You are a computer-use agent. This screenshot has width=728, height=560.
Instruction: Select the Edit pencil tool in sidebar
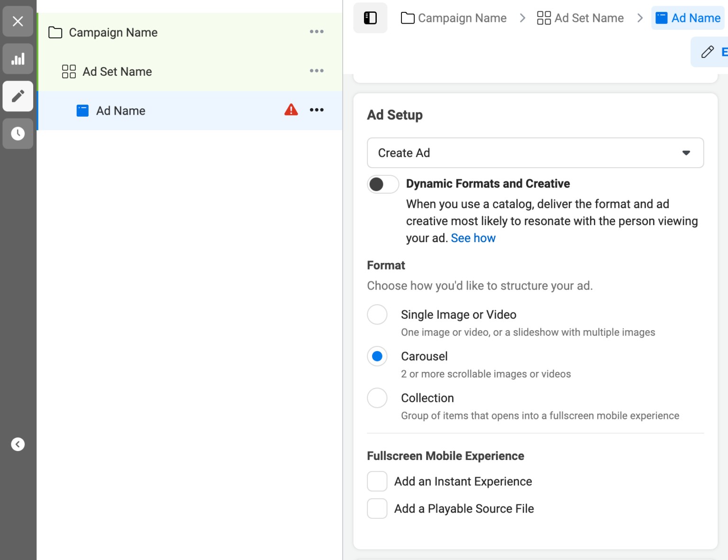[18, 96]
